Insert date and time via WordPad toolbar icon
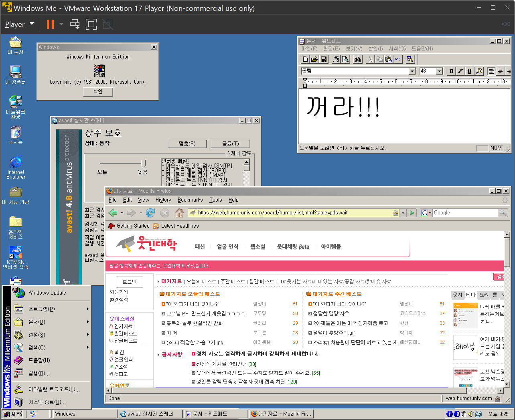Viewport: 515px width, 420px height. (x=410, y=59)
